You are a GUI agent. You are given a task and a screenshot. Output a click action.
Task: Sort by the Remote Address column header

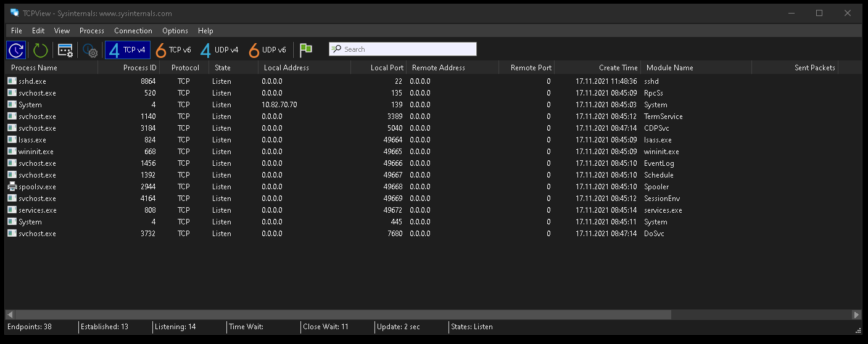pos(452,68)
